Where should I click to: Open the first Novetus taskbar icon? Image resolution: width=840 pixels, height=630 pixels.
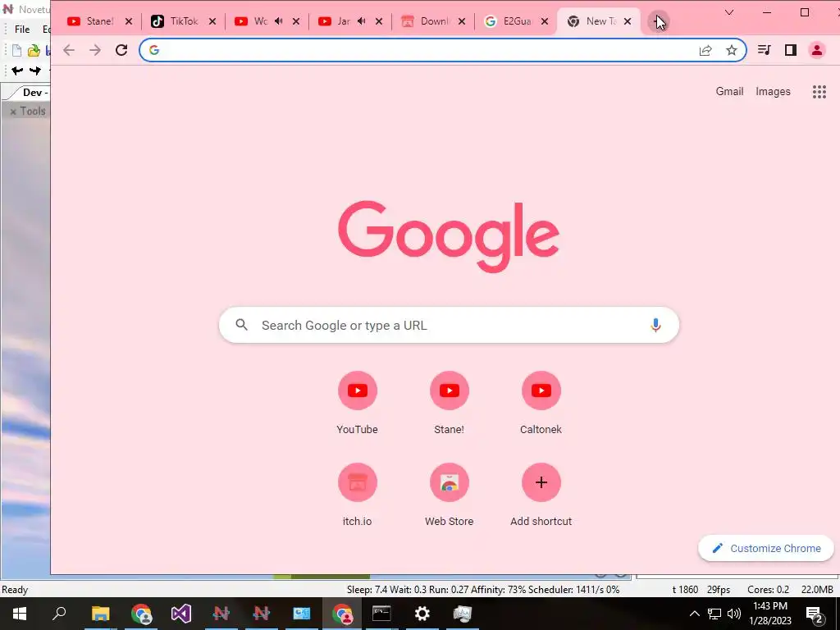pyautogui.click(x=221, y=614)
